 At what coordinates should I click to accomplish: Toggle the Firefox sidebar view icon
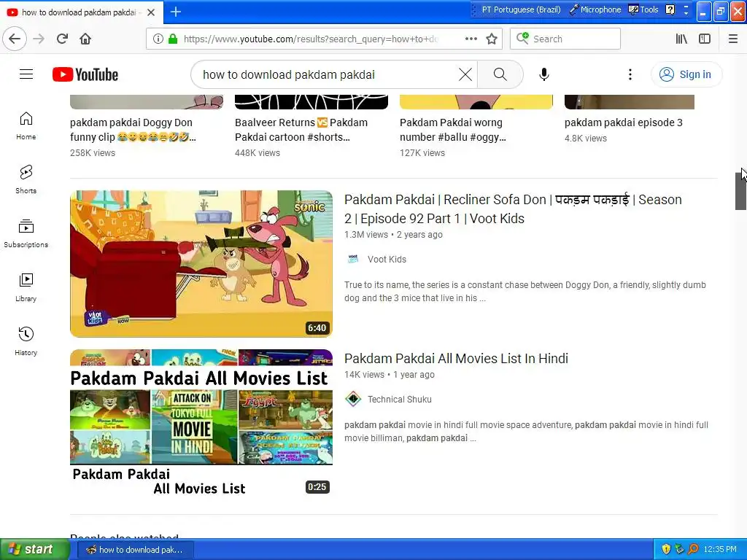pyautogui.click(x=705, y=39)
